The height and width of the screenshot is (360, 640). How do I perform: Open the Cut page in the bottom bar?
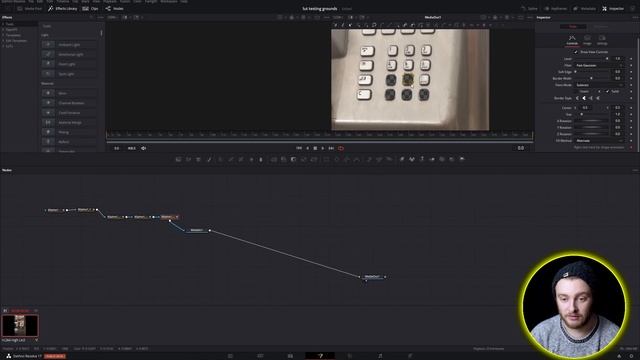point(260,356)
